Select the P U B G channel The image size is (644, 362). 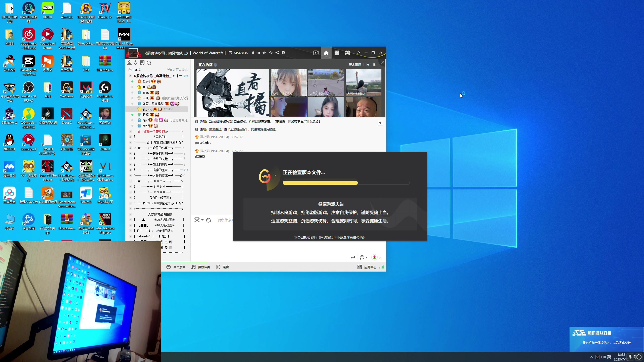pyautogui.click(x=159, y=187)
